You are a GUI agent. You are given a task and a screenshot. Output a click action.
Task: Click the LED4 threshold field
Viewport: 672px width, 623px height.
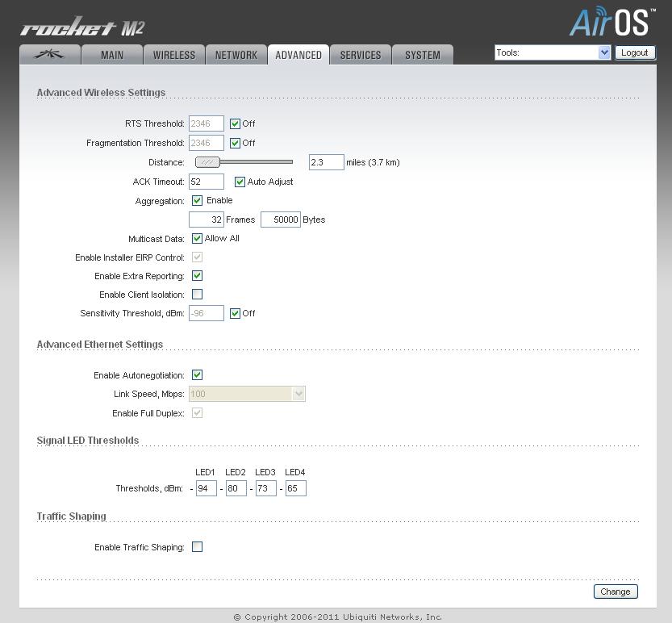[296, 488]
